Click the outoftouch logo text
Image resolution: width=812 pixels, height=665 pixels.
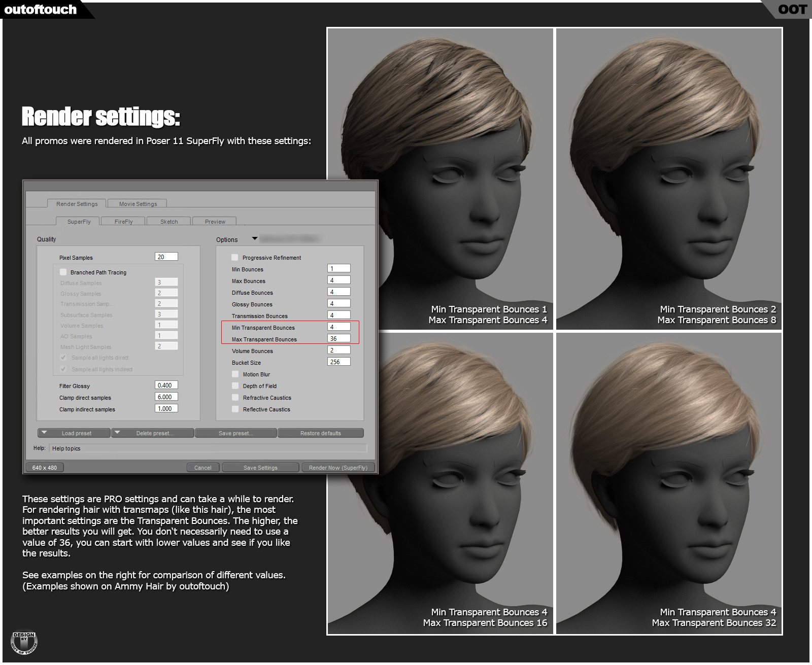coord(41,10)
